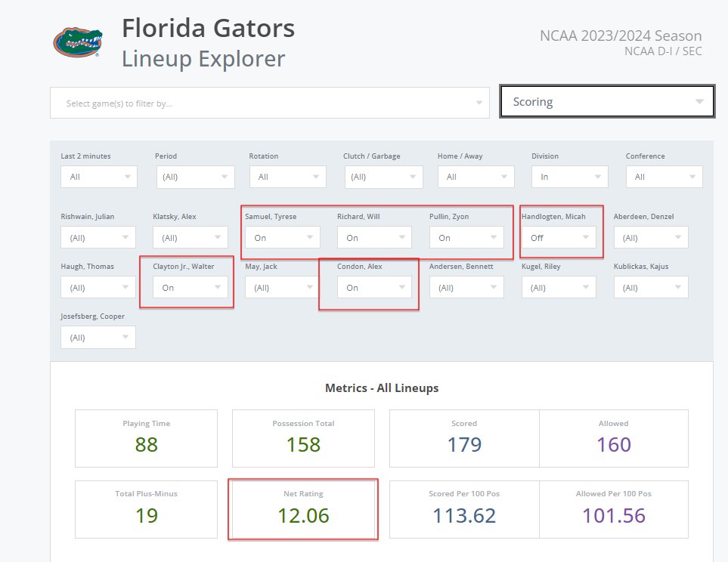Select the Home / Away filter
Viewport: 728px width, 562px height.
pos(476,177)
